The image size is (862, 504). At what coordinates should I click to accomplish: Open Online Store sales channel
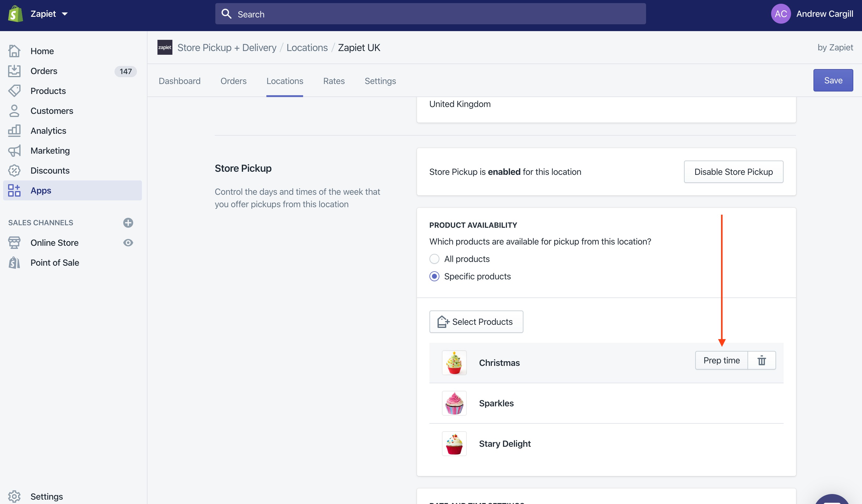pyautogui.click(x=54, y=242)
